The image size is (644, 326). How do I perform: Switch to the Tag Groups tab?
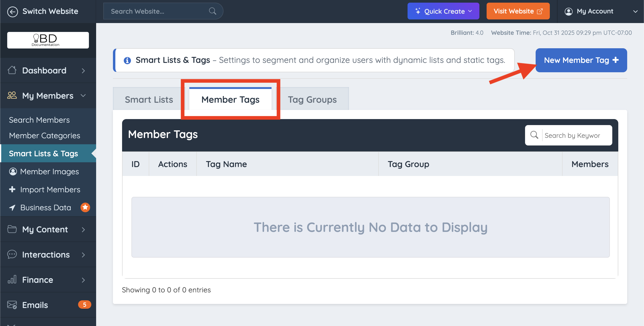[x=312, y=99]
